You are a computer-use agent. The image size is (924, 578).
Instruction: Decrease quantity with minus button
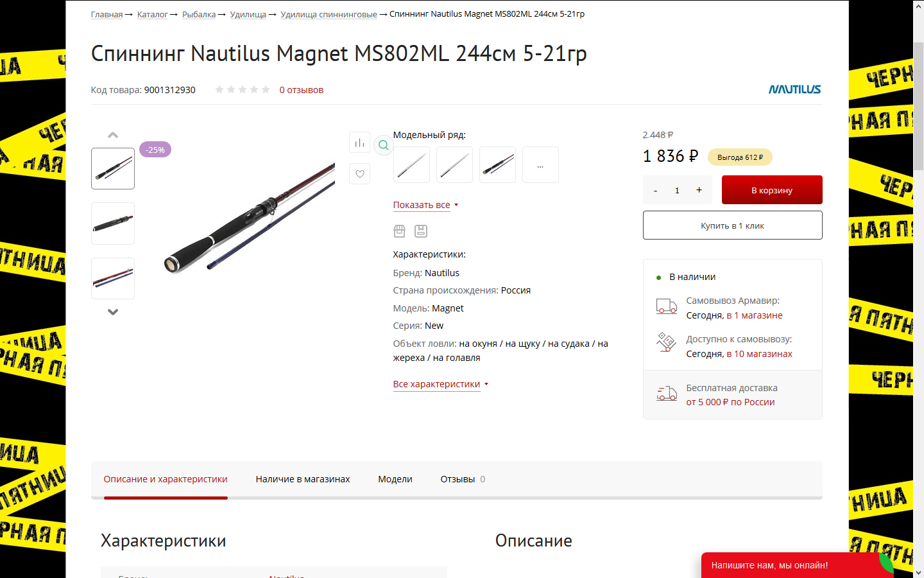(x=655, y=190)
